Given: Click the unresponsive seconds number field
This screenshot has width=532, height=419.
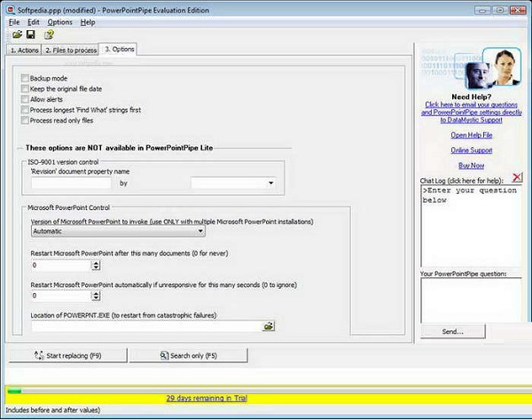Looking at the screenshot, I should pos(61,296).
